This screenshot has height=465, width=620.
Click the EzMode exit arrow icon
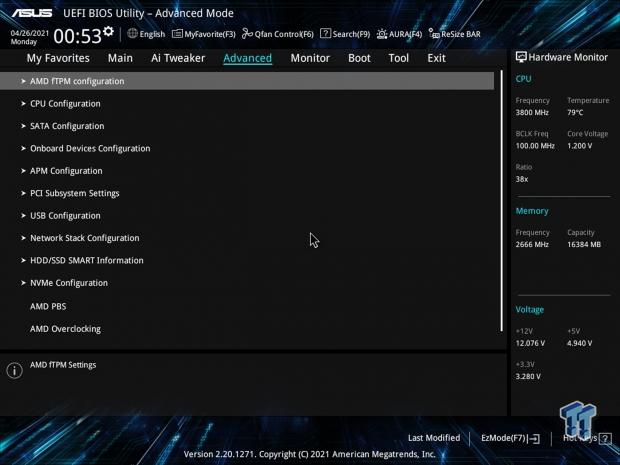535,439
